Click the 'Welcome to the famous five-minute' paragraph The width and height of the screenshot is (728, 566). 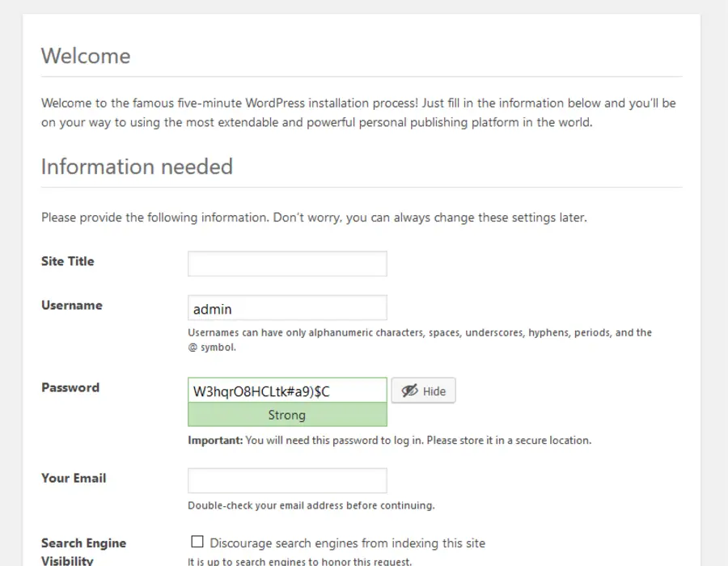click(358, 112)
